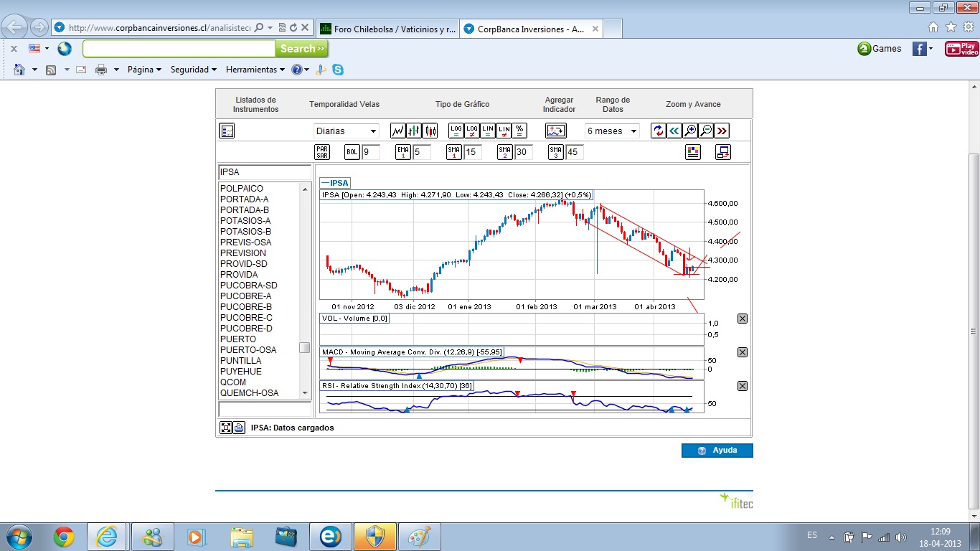Print the chart using printer icon
This screenshot has width=980, height=551.
click(x=239, y=428)
